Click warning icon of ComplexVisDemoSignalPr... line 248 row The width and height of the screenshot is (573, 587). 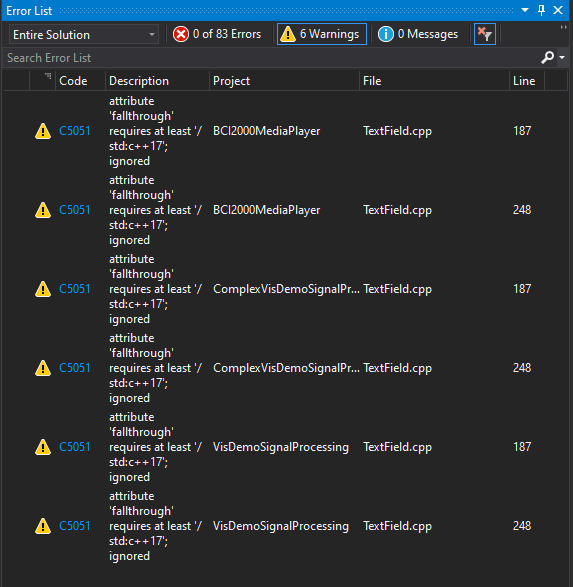(43, 368)
